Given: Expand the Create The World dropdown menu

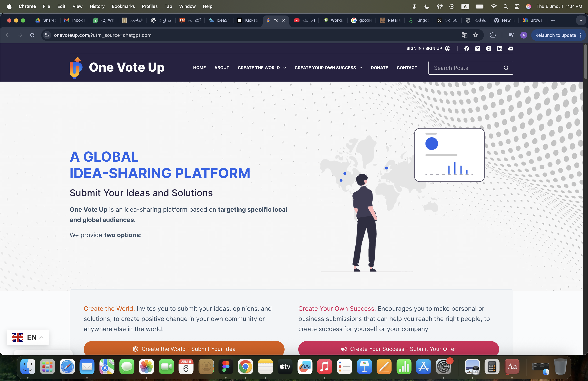Looking at the screenshot, I should point(262,68).
